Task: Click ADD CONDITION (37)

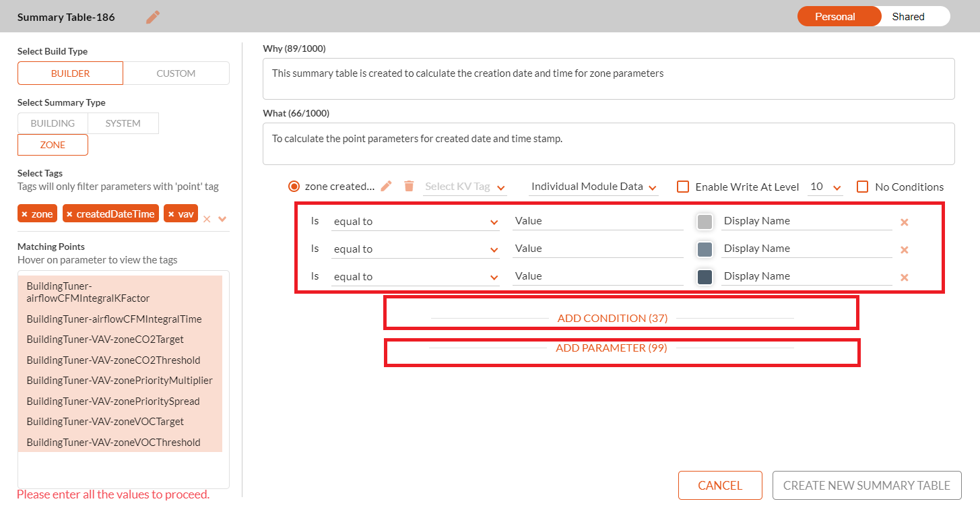Action: (x=612, y=318)
